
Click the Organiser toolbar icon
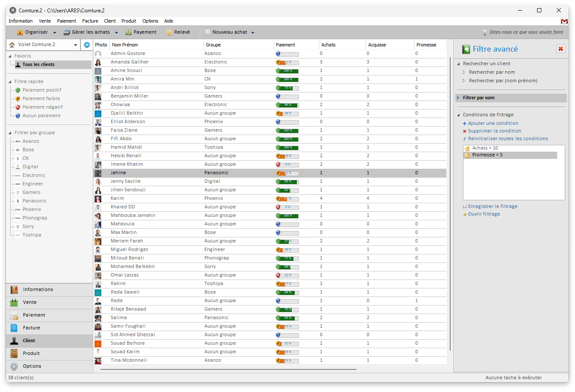[20, 32]
